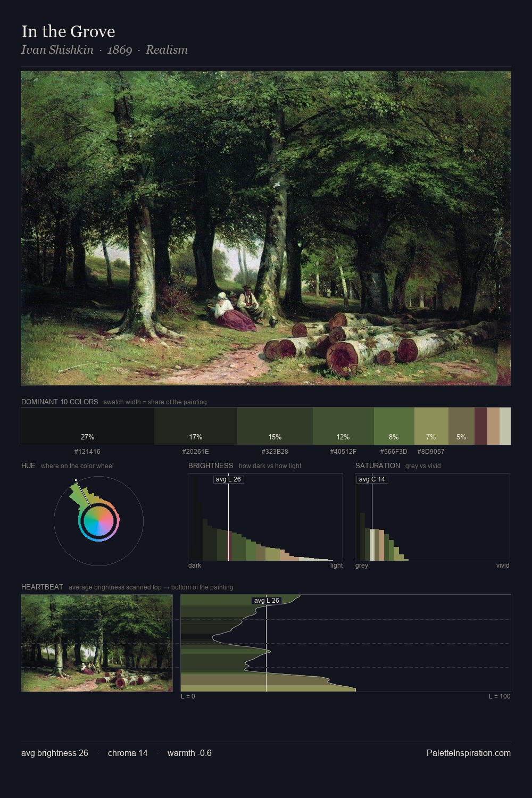This screenshot has width=532, height=798.
Task: Select the 17% dark green swatch
Action: pyautogui.click(x=196, y=426)
